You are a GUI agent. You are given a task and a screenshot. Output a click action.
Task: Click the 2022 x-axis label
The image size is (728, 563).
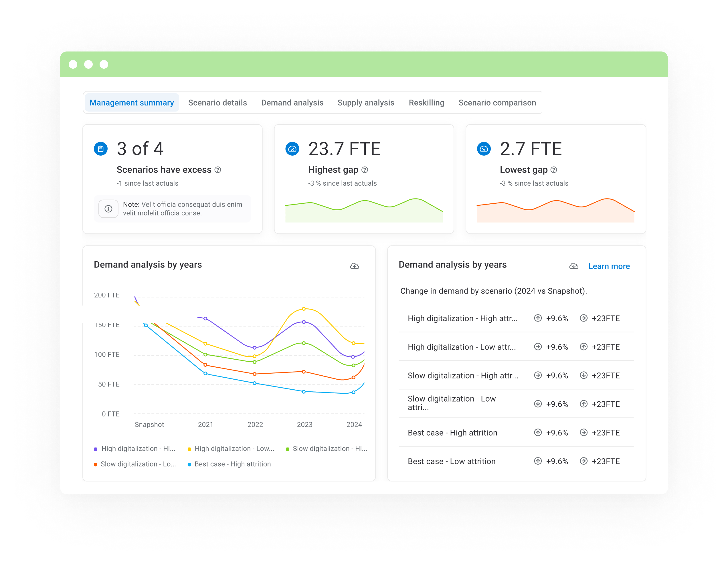pos(255,425)
